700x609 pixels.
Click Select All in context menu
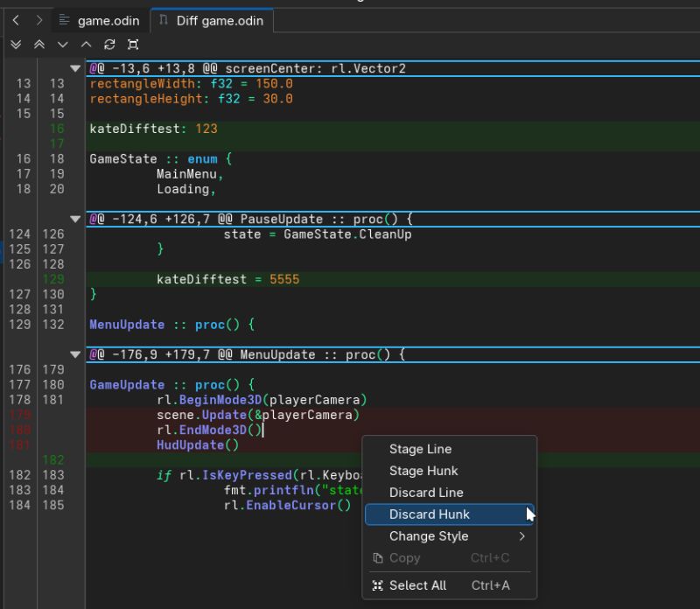(450, 585)
